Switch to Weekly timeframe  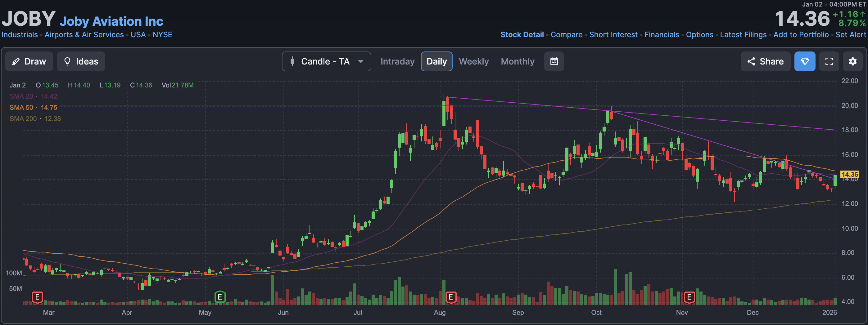473,61
